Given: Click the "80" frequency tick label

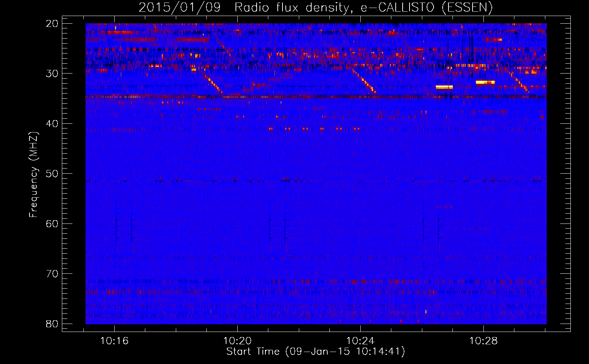Looking at the screenshot, I should tap(52, 324).
